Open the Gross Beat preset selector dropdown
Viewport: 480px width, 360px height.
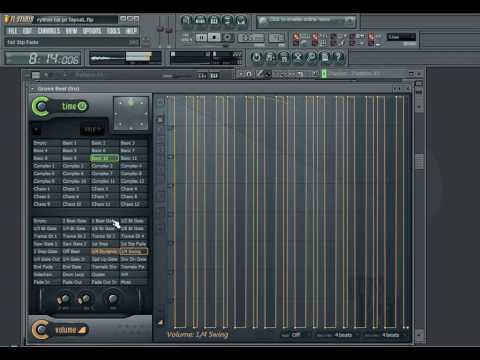(93, 129)
